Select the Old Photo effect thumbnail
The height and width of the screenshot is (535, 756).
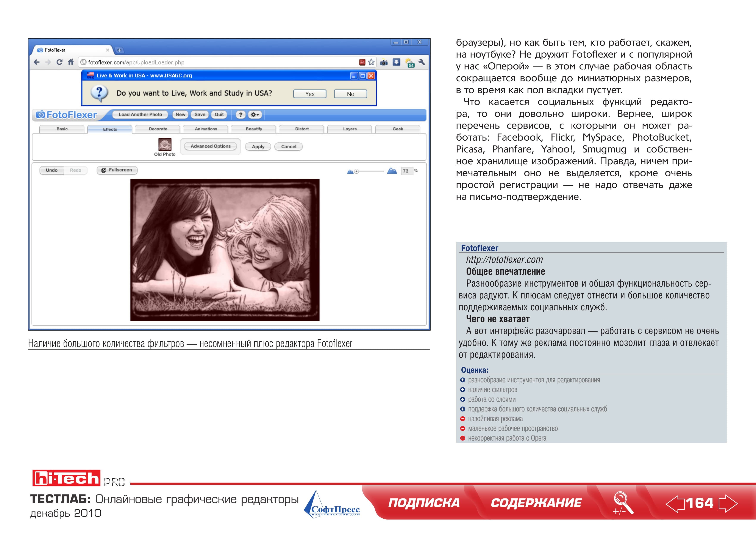pos(165,144)
